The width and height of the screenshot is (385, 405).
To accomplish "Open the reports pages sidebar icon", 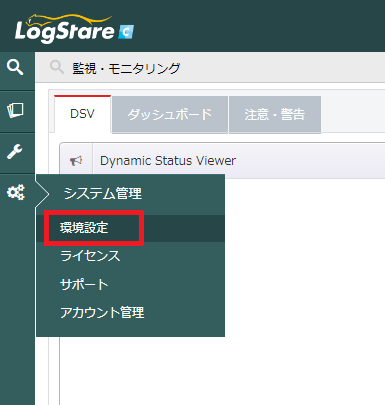I will [x=15, y=110].
